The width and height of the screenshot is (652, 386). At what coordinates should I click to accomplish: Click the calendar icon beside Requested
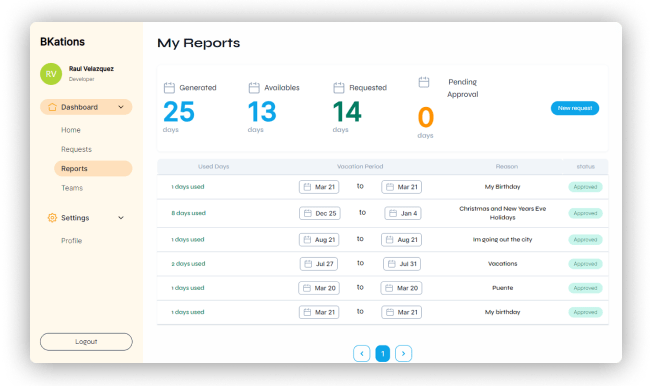pyautogui.click(x=339, y=88)
